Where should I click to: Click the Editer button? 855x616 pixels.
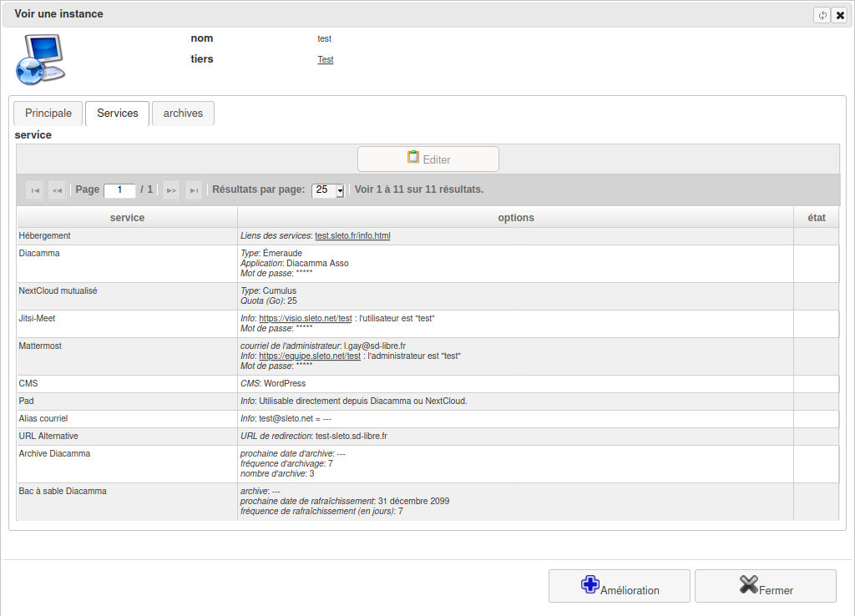pyautogui.click(x=428, y=159)
